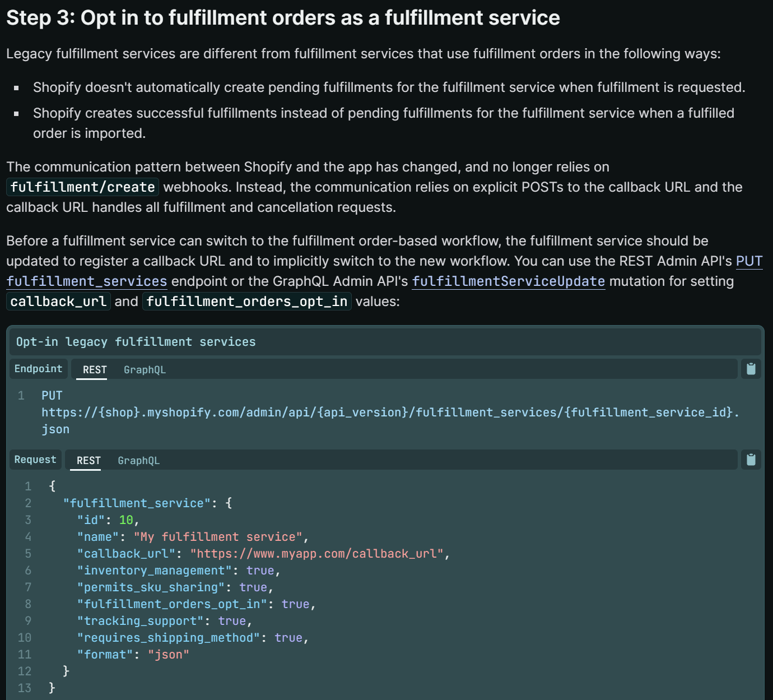Copy the Request body to clipboard
Viewport: 773px width, 700px height.
(751, 460)
